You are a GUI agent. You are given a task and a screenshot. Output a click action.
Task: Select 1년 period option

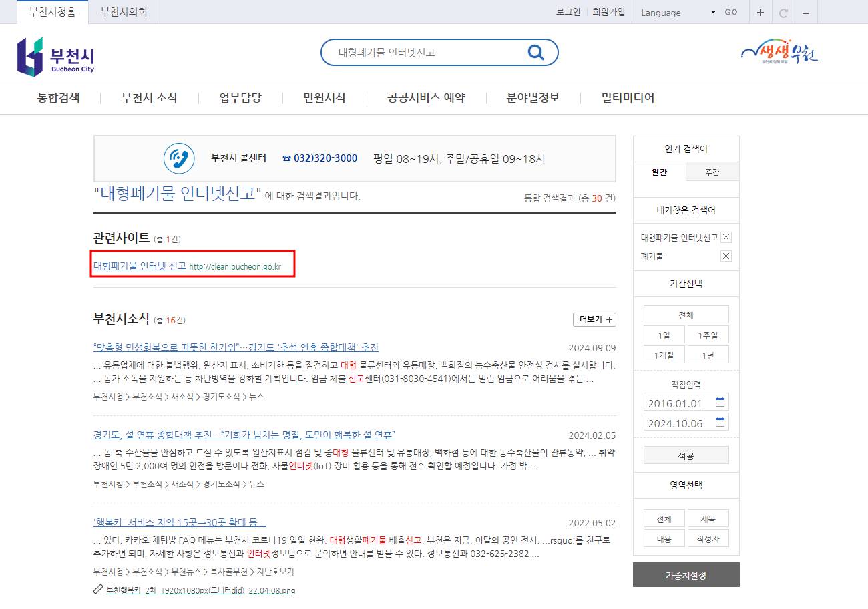click(x=708, y=355)
